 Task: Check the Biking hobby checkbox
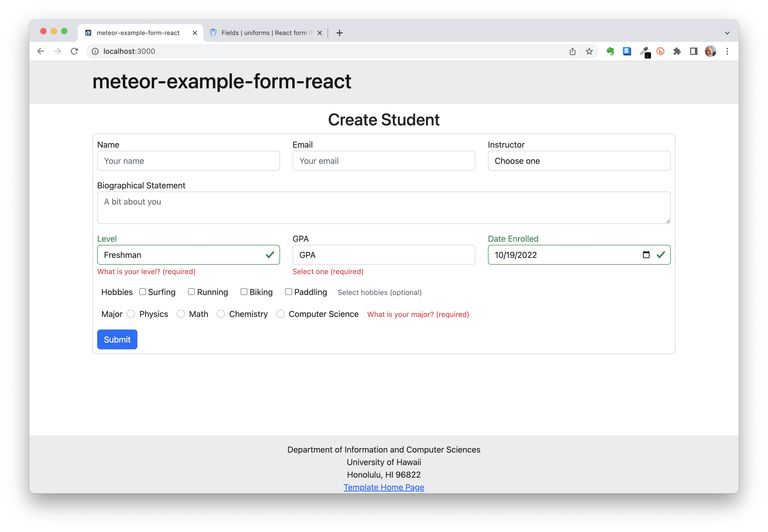point(244,292)
